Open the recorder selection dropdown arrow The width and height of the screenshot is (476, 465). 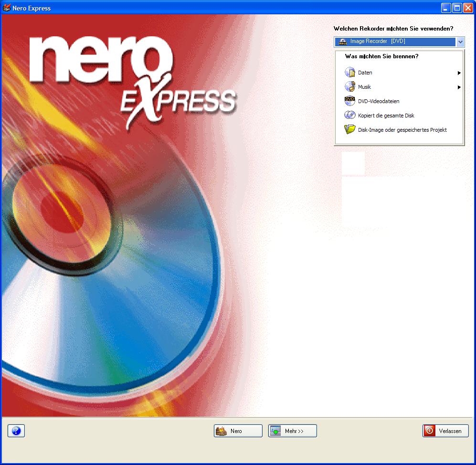[x=460, y=42]
